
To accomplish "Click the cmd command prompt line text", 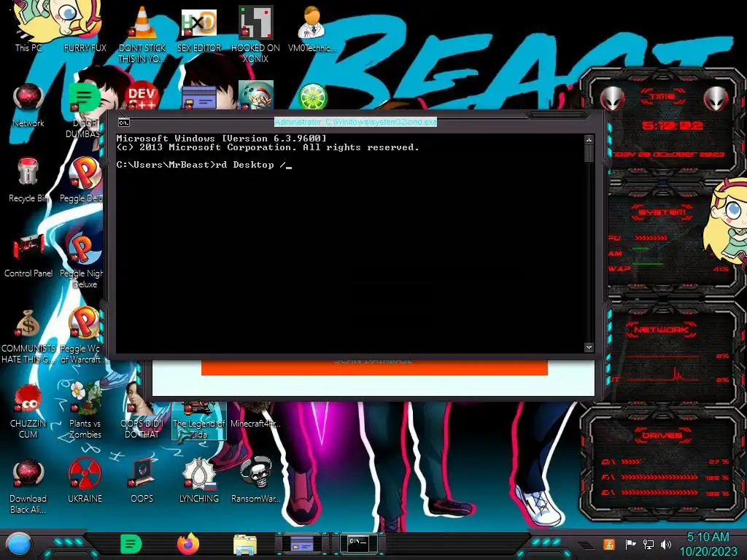I will coord(204,165).
